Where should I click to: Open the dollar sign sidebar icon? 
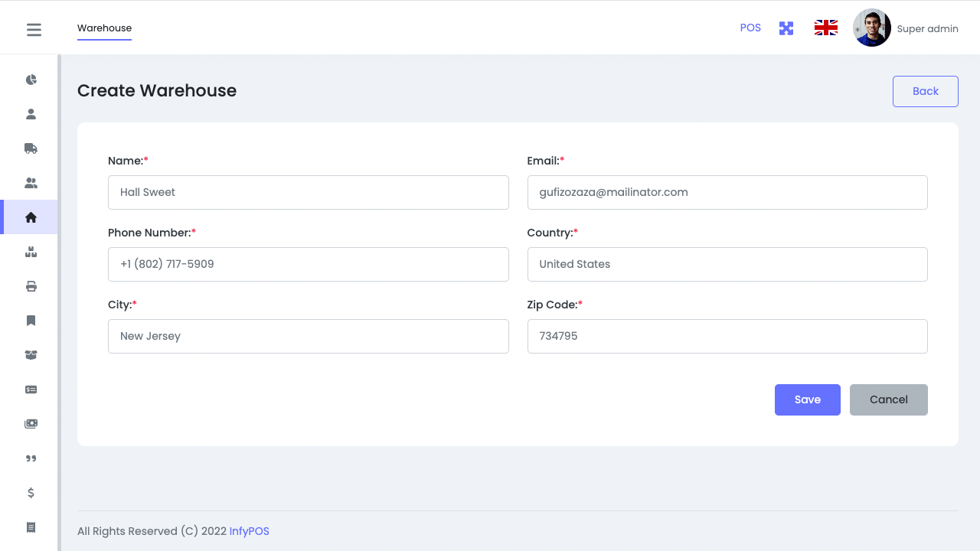[31, 493]
